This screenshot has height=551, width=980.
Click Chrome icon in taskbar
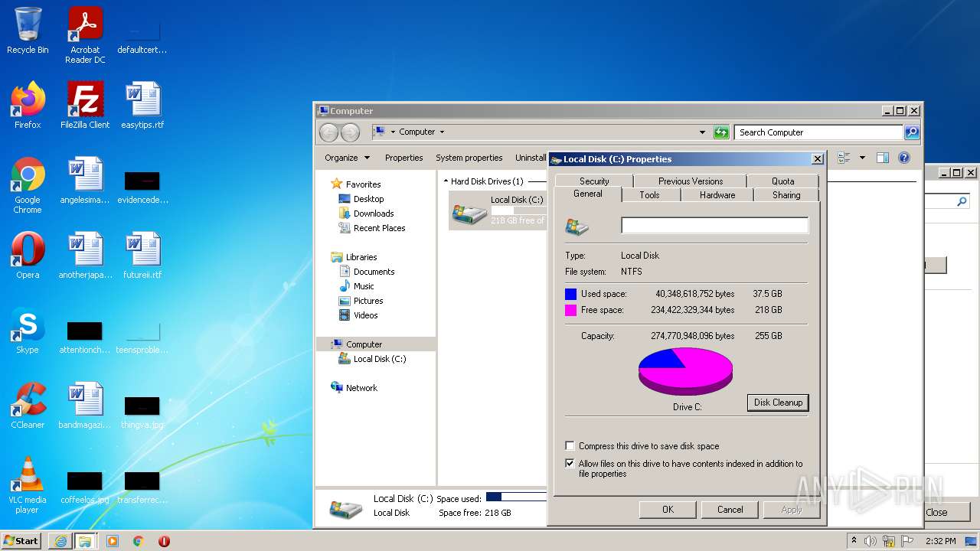click(139, 541)
